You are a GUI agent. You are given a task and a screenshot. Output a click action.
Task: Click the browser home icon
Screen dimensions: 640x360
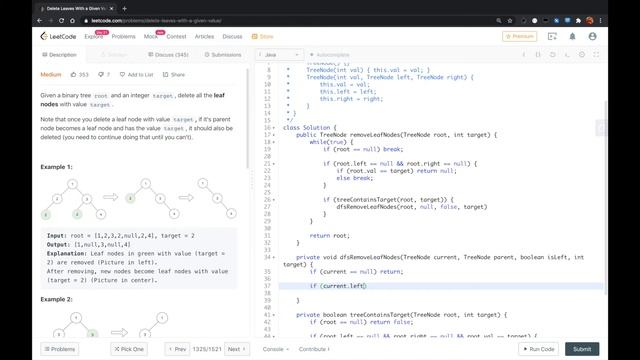click(x=72, y=20)
